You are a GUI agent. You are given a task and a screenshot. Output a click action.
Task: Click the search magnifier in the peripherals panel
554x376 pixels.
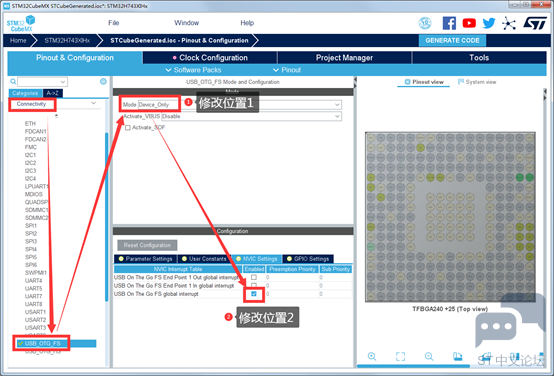coord(13,82)
